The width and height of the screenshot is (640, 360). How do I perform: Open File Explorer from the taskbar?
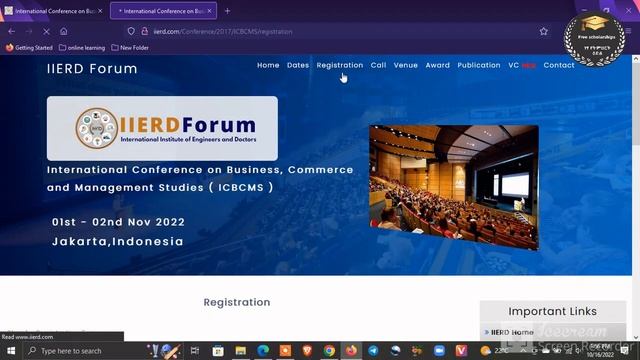pyautogui.click(x=240, y=351)
